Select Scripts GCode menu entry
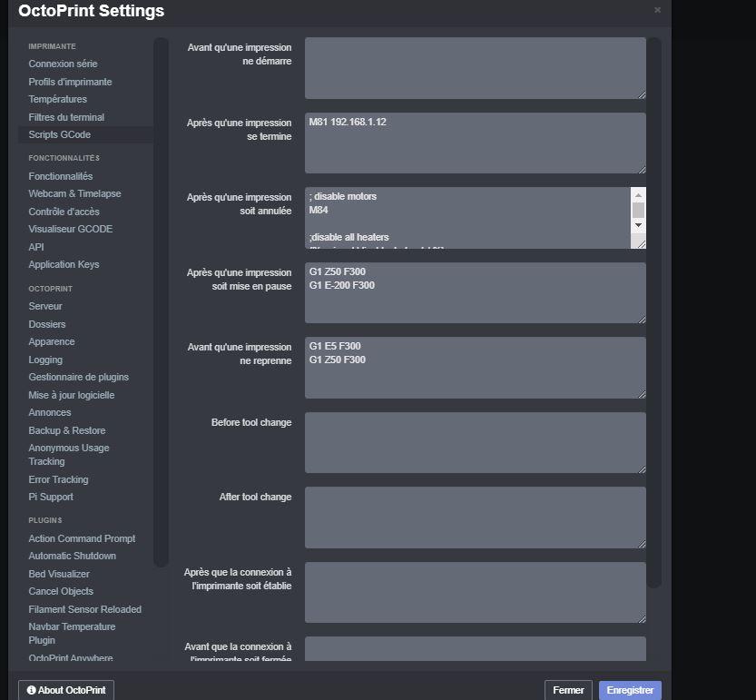The height and width of the screenshot is (700, 756). (85, 134)
